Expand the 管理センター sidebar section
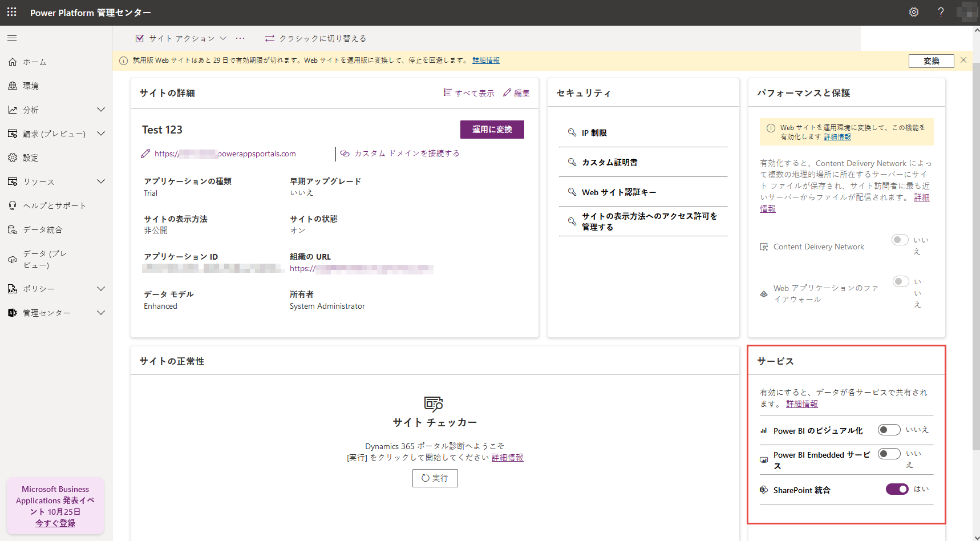Image resolution: width=980 pixels, height=541 pixels. click(101, 313)
